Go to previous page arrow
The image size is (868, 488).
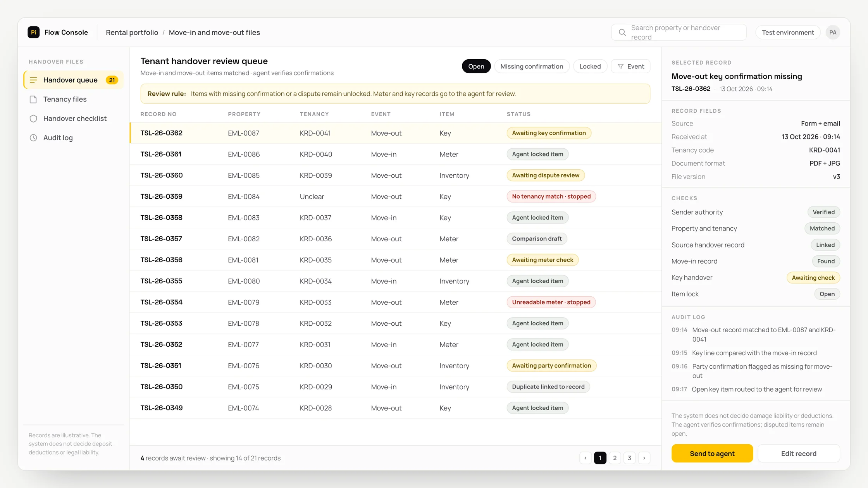tap(586, 458)
